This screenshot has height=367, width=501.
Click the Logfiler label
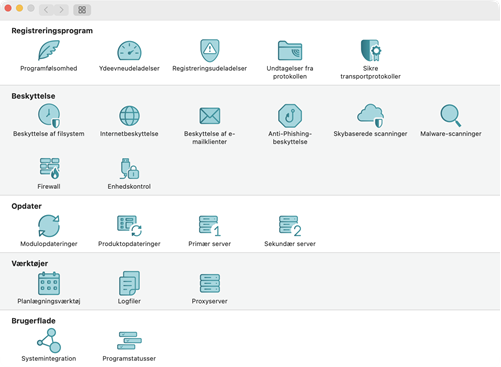129,301
